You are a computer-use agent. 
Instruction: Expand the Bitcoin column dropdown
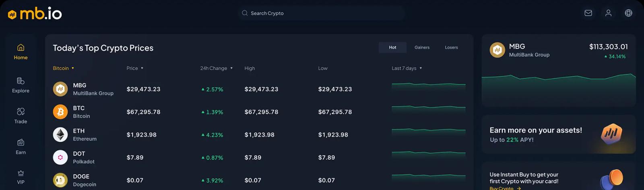click(x=64, y=68)
